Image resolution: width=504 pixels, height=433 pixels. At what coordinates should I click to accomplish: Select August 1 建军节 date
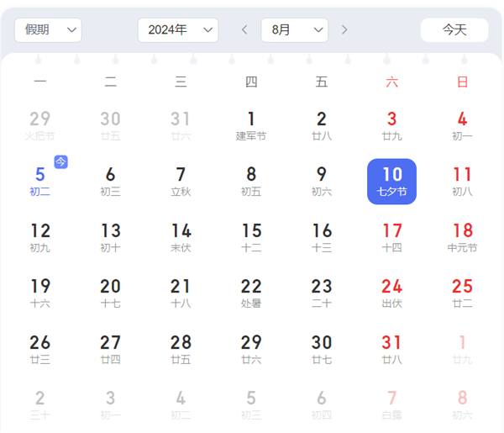[x=251, y=125]
